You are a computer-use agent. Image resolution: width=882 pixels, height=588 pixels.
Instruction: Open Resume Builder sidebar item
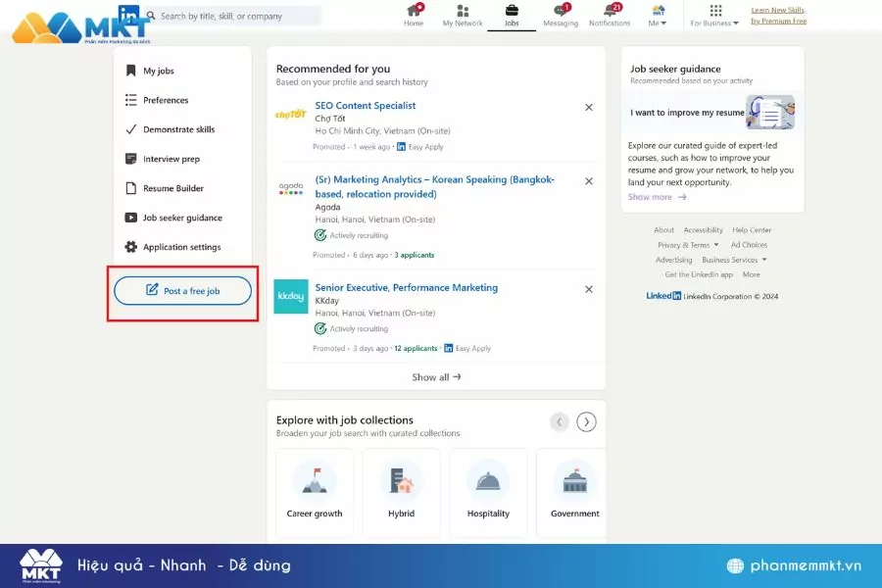(x=165, y=188)
